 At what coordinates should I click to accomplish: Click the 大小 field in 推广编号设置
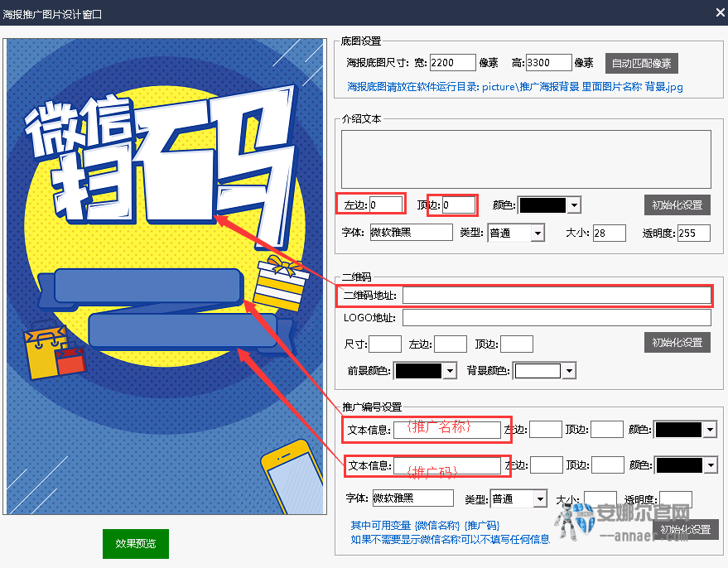coord(600,500)
